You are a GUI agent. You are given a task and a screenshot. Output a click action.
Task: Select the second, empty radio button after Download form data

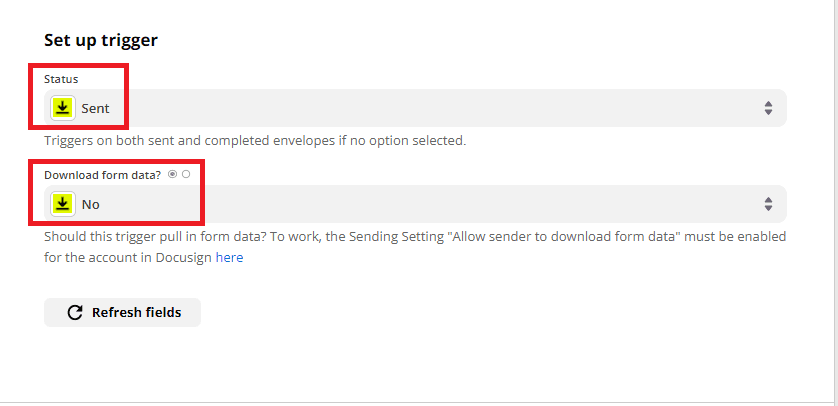(186, 174)
